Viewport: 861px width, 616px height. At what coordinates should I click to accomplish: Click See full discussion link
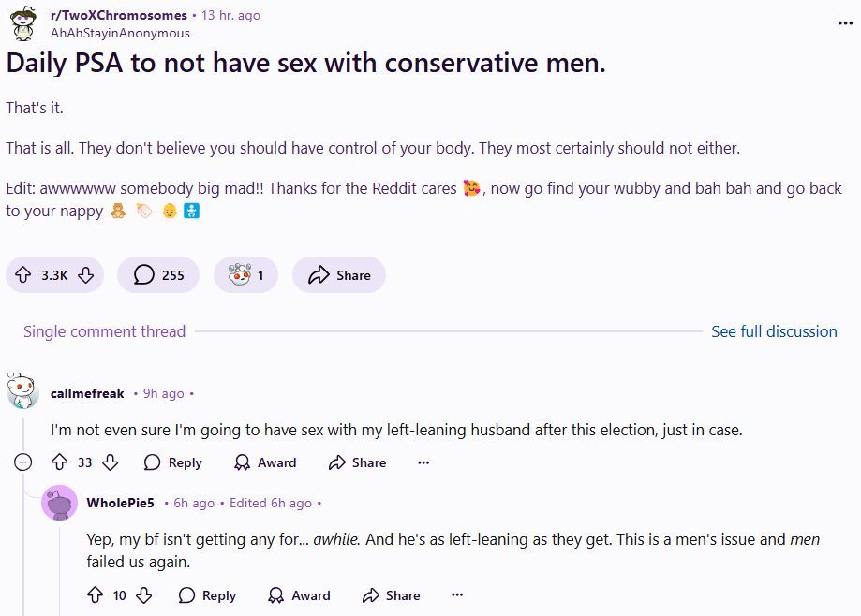pyautogui.click(x=774, y=331)
